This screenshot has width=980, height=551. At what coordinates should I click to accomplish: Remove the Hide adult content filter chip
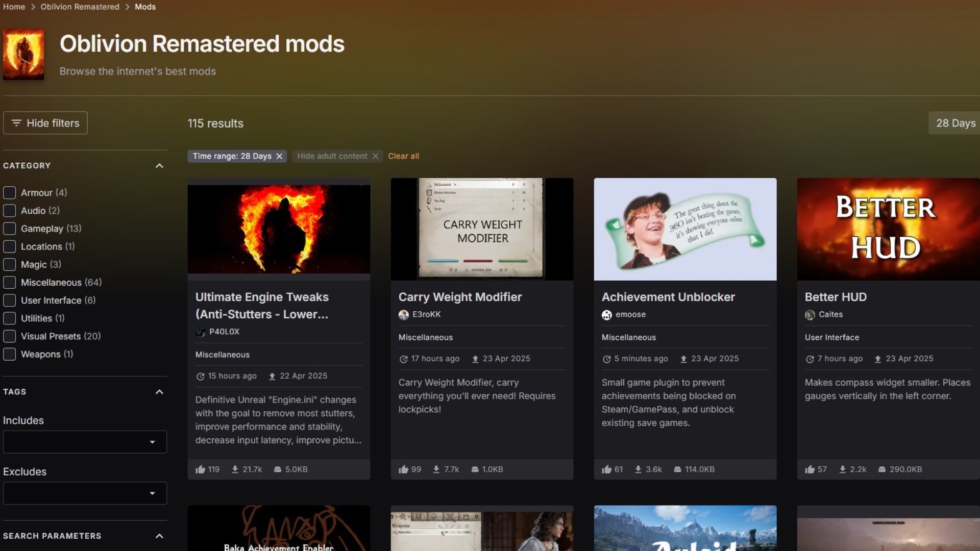coord(375,156)
